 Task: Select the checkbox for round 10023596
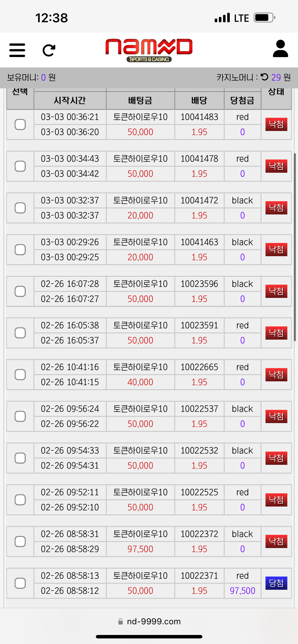[x=20, y=291]
